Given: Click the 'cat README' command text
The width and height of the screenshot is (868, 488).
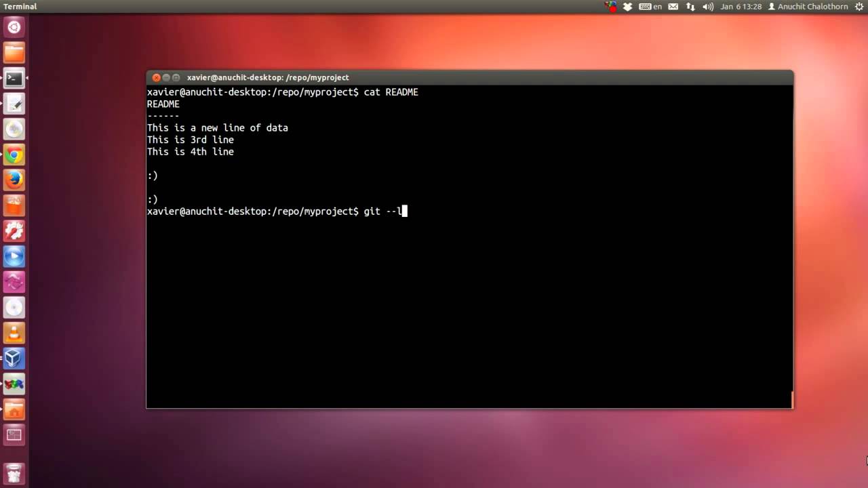Looking at the screenshot, I should (391, 92).
